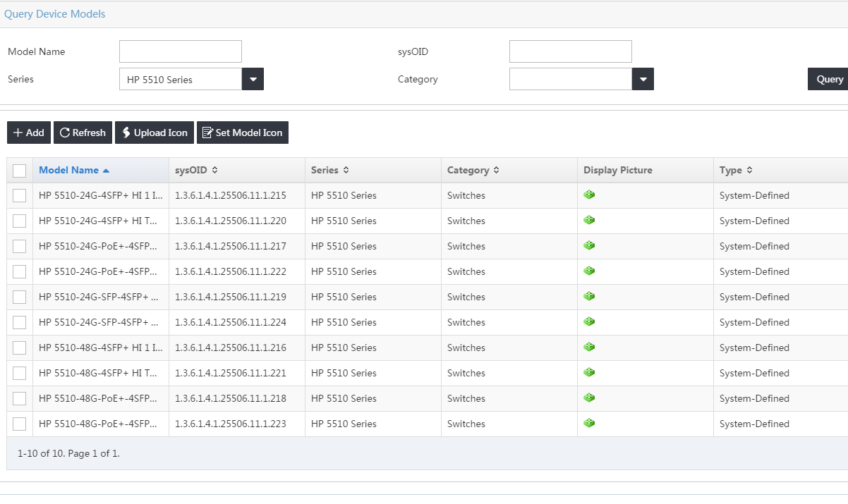Check the row with sysOID ending 11.1.216
Screen dimensions: 848x504
(x=20, y=348)
